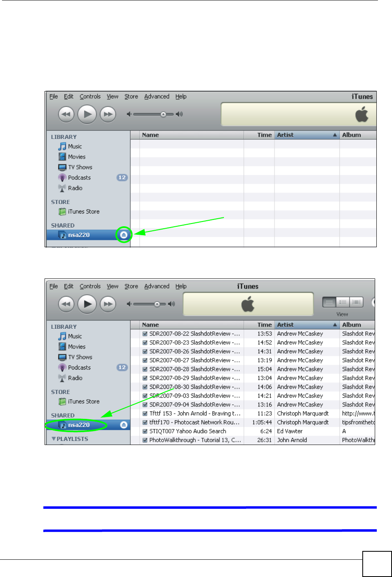This screenshot has height=577, width=392.
Task: Select Cover Flow view button in track-listing window
Action: point(356,302)
